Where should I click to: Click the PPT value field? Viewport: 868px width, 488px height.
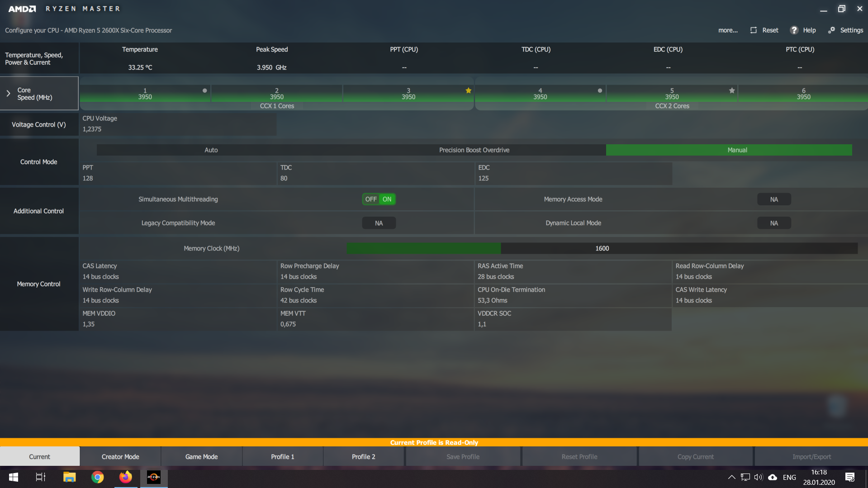coord(179,173)
